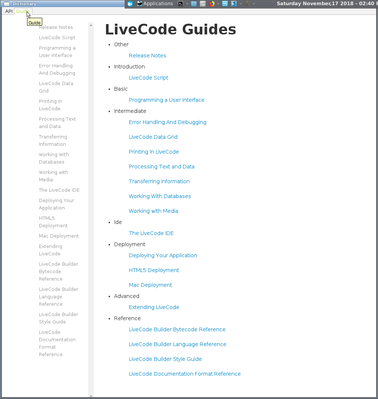Click the HTML5 Deployment link
378x399 pixels.
(154, 270)
